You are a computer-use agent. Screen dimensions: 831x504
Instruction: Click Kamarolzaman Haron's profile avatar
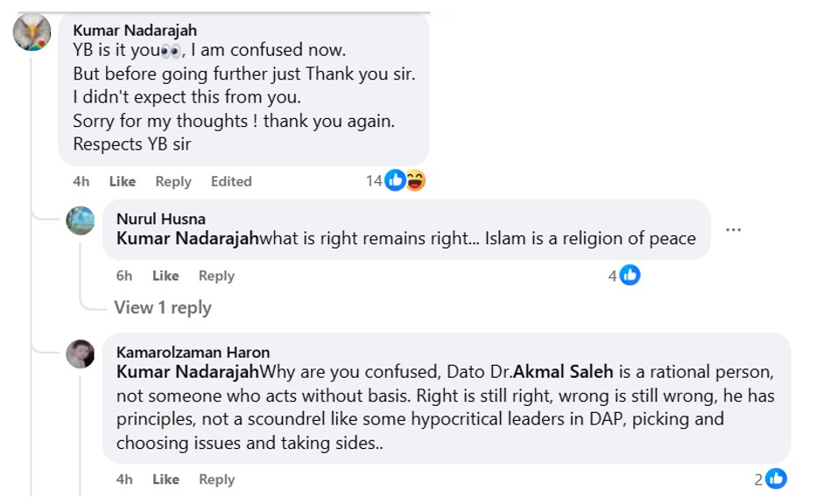pyautogui.click(x=81, y=353)
